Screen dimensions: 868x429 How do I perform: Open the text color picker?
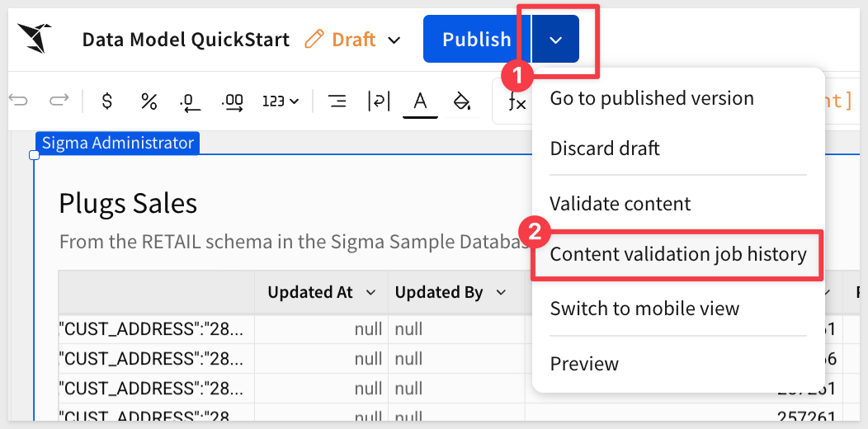(x=420, y=101)
